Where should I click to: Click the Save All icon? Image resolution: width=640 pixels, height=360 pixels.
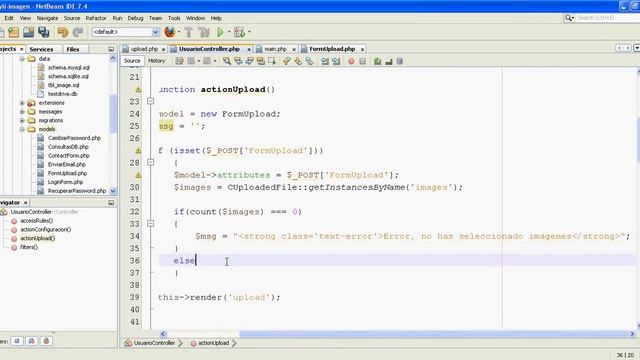tap(43, 32)
